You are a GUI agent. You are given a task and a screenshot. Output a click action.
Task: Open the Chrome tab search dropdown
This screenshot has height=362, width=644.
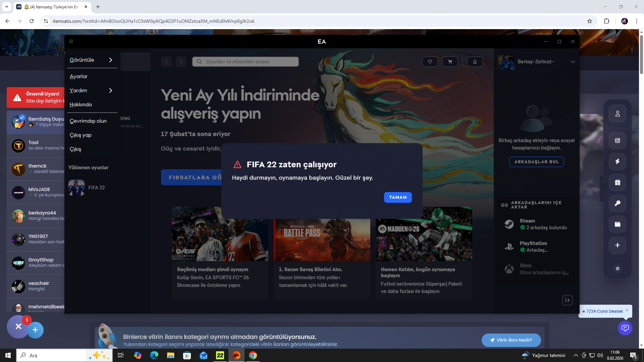pyautogui.click(x=7, y=7)
